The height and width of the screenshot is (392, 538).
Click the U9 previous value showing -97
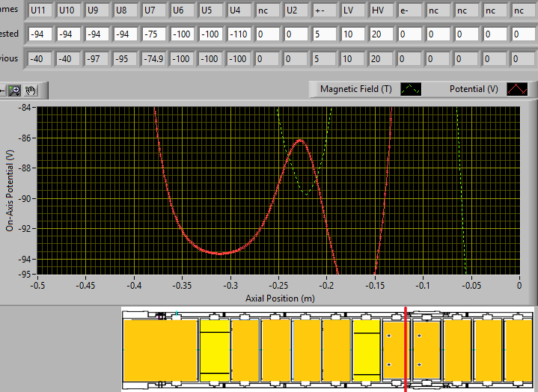(97, 59)
